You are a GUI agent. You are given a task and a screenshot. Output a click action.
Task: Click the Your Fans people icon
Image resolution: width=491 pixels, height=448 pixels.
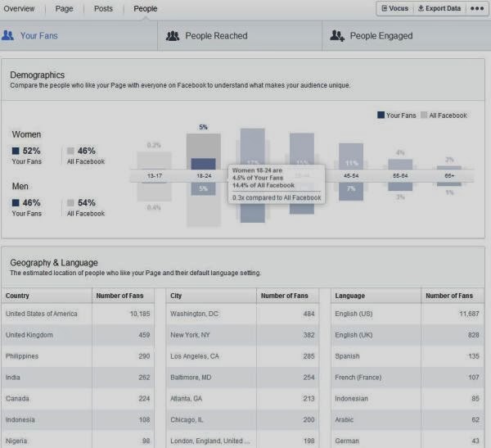pos(7,35)
